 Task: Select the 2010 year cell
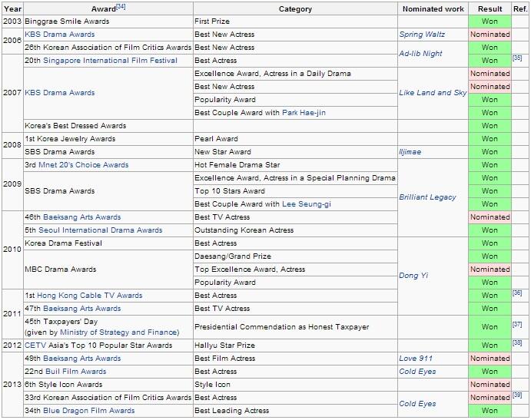point(12,250)
